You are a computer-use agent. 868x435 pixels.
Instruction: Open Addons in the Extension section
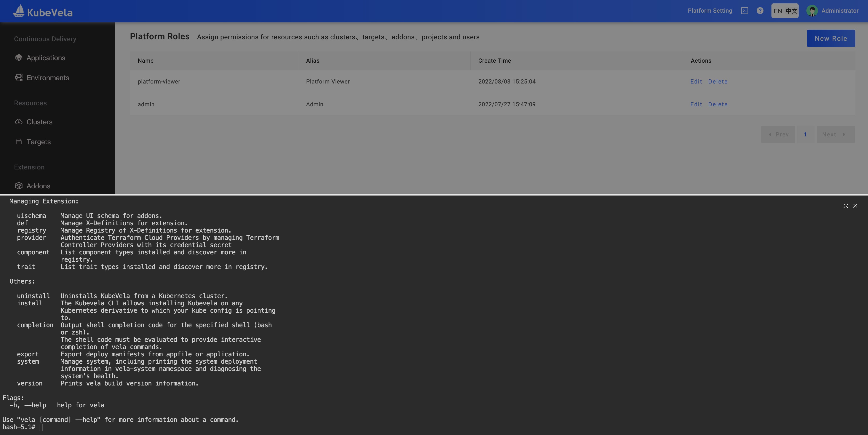tap(38, 186)
